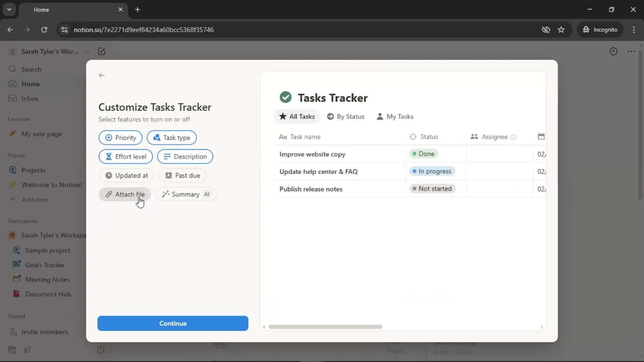
Task: Go back with the dialog back arrow
Action: [x=102, y=75]
